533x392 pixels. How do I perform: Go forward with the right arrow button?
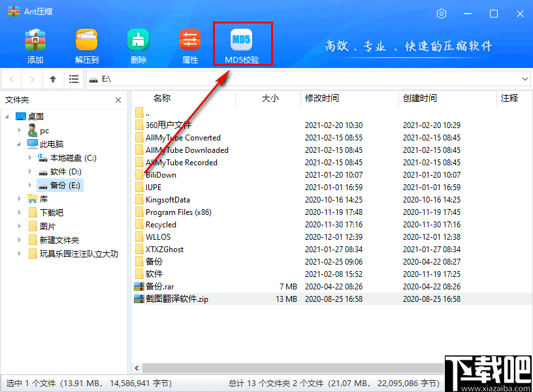[x=32, y=79]
